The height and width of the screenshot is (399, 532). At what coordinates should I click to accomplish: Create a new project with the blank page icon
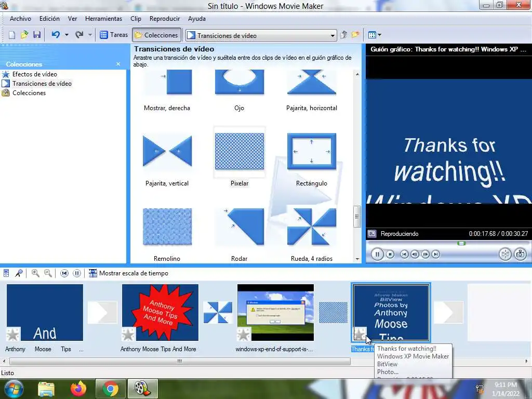click(12, 35)
